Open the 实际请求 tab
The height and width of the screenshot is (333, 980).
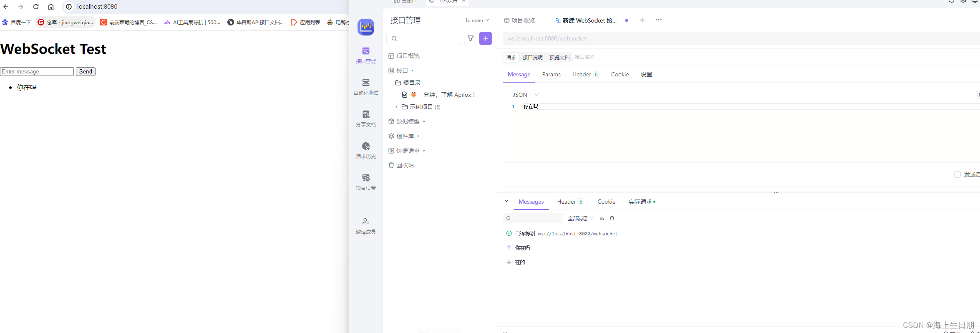click(x=642, y=202)
